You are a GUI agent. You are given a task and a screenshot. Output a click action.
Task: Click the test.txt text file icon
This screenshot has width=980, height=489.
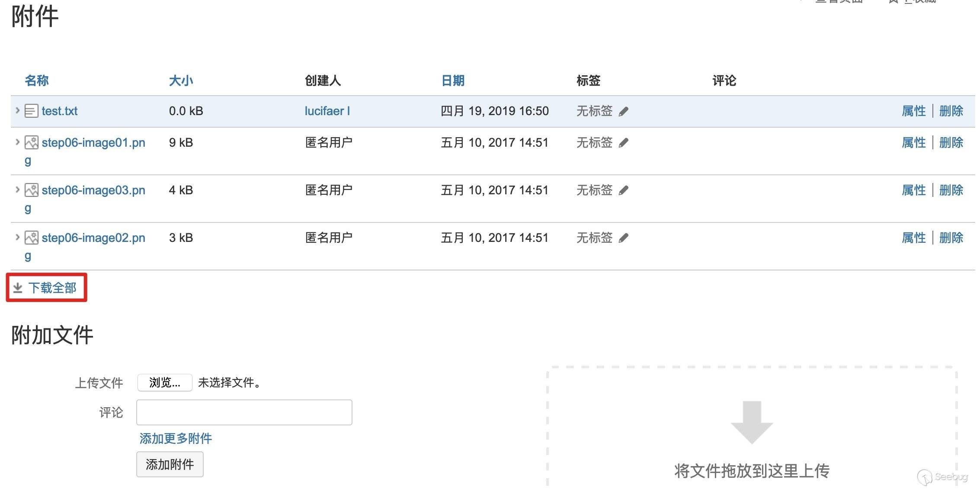click(x=31, y=111)
